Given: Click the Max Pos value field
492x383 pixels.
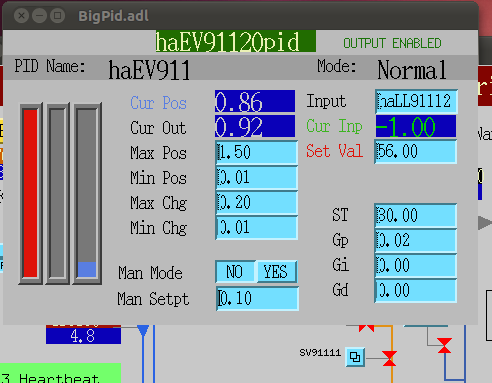Looking at the screenshot, I should click(256, 152).
